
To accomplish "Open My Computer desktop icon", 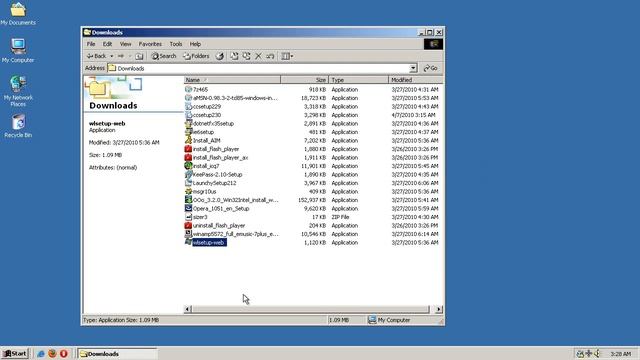I will click(18, 51).
